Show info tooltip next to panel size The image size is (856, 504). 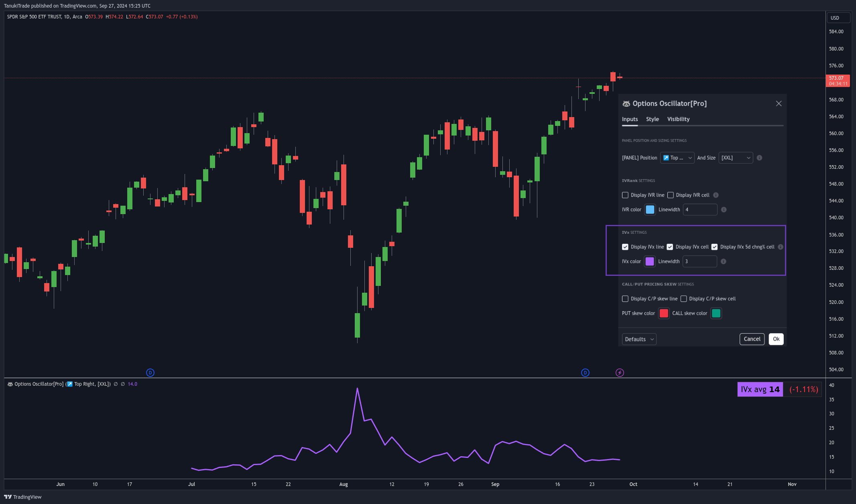(759, 158)
